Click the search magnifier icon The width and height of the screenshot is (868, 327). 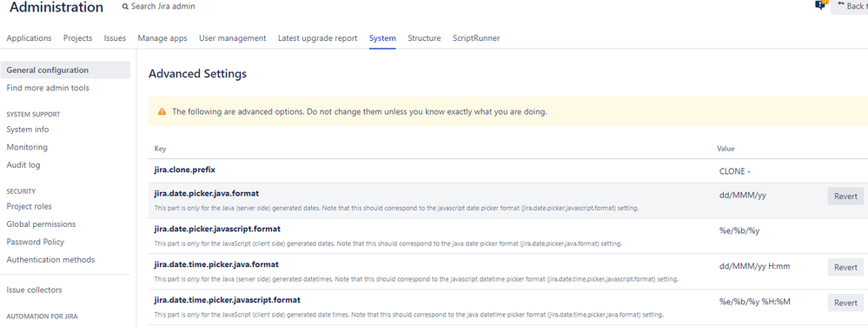pyautogui.click(x=125, y=7)
